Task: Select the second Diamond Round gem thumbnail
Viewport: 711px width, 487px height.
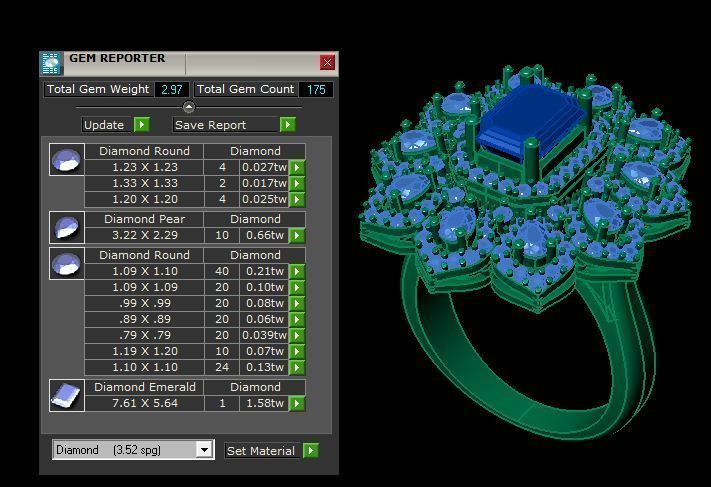Action: point(67,263)
